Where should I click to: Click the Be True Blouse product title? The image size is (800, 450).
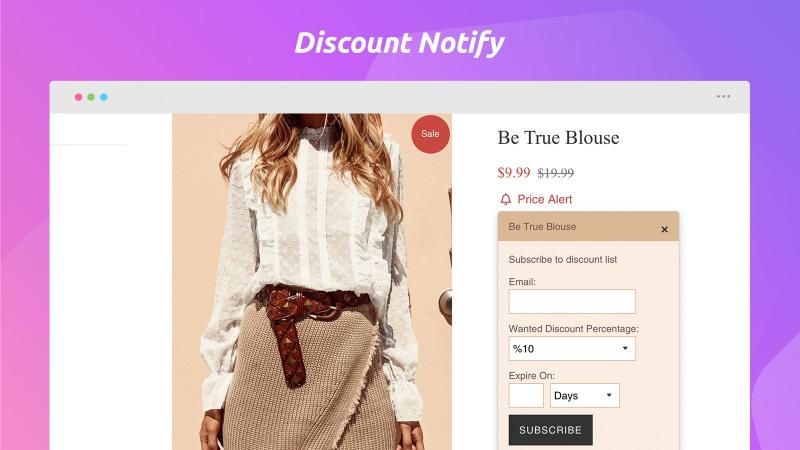point(558,138)
